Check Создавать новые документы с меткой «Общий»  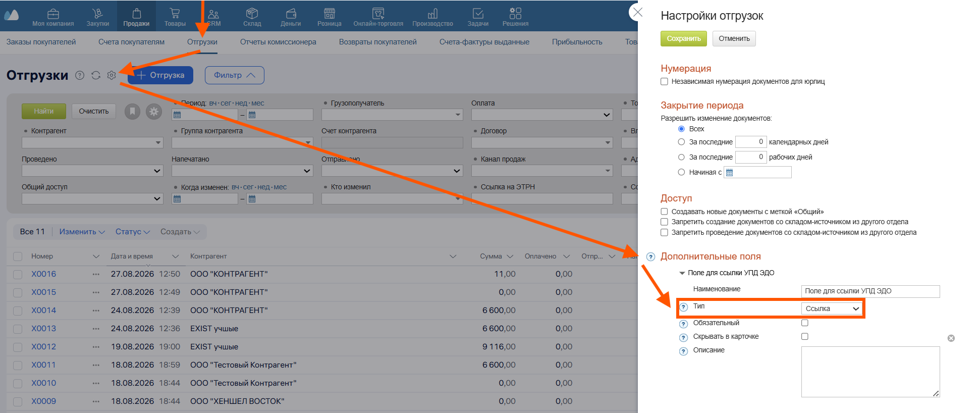(665, 212)
